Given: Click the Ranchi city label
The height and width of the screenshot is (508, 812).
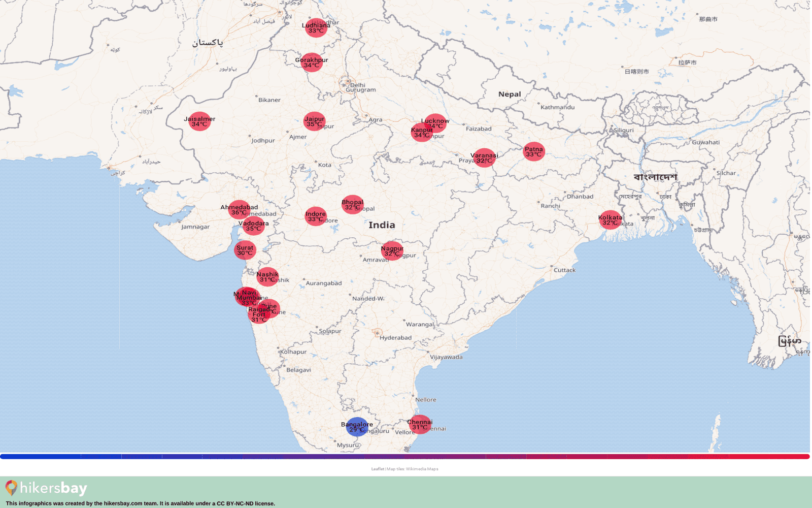Looking at the screenshot, I should [x=550, y=206].
